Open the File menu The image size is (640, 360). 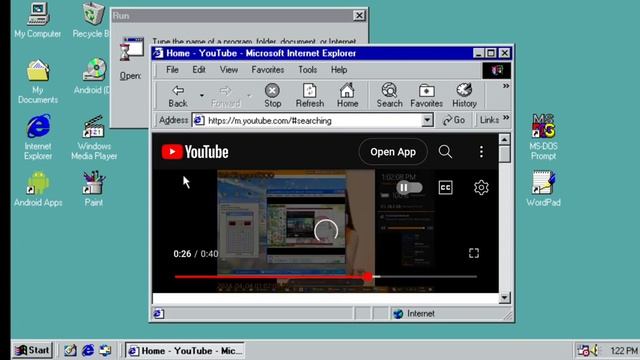[172, 70]
